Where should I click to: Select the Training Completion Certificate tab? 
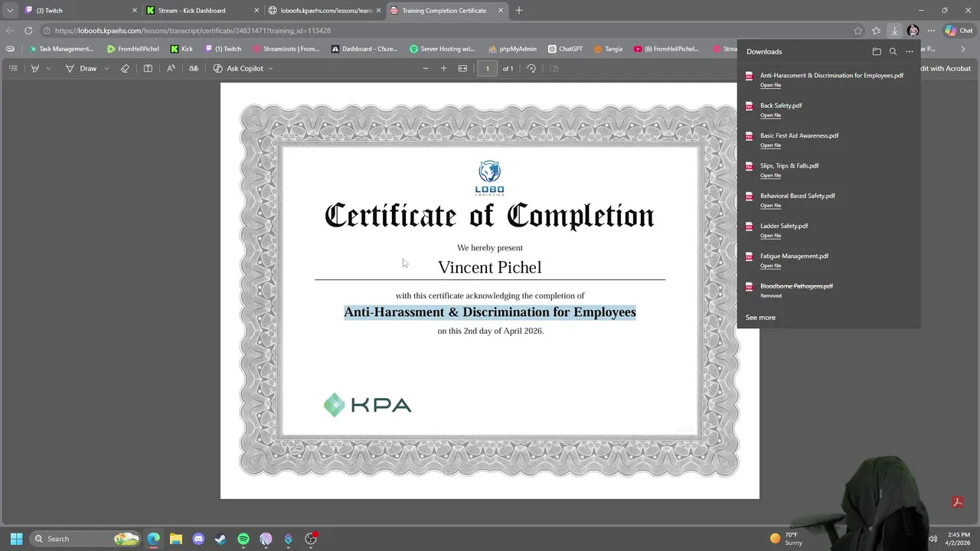click(x=446, y=11)
